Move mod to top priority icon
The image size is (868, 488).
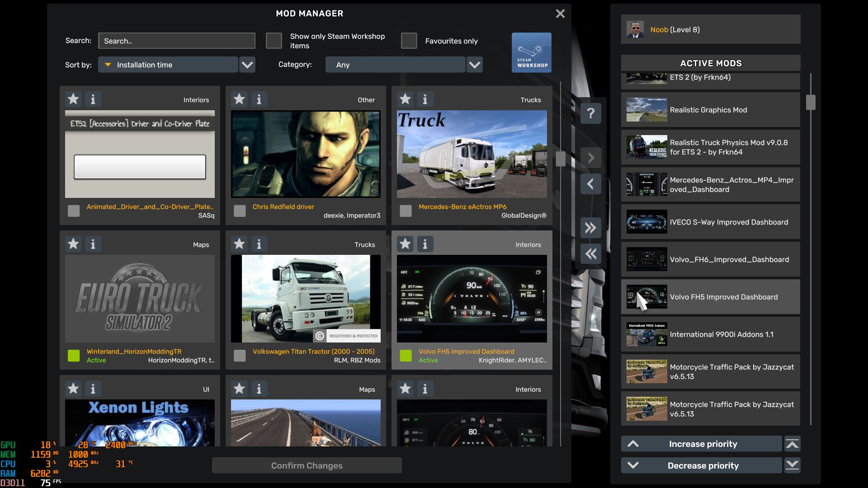[x=792, y=444]
